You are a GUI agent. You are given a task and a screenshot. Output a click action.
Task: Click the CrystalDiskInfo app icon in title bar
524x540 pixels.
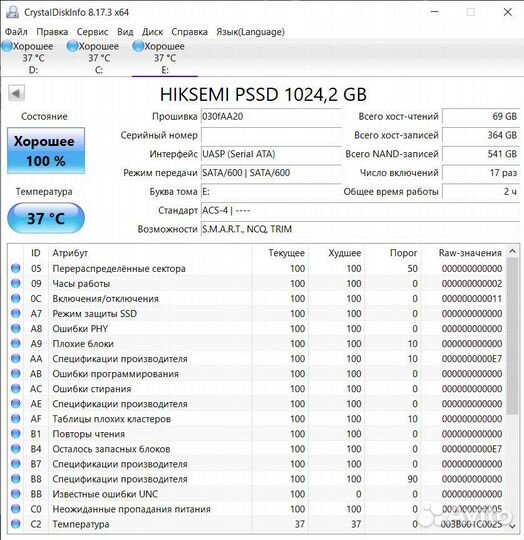click(12, 12)
